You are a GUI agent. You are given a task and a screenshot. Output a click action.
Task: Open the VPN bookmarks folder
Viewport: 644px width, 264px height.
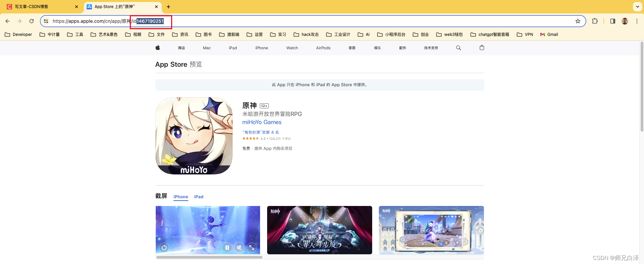(525, 35)
